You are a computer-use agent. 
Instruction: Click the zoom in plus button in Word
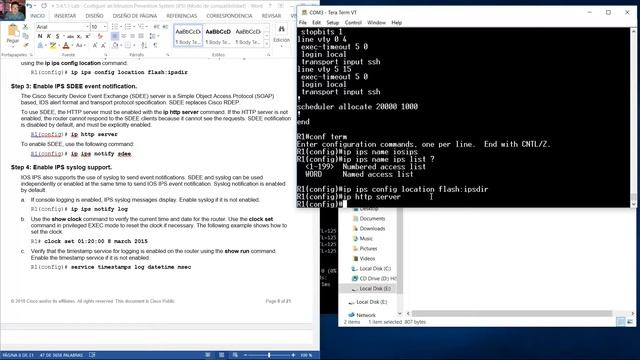pyautogui.click(x=293, y=355)
